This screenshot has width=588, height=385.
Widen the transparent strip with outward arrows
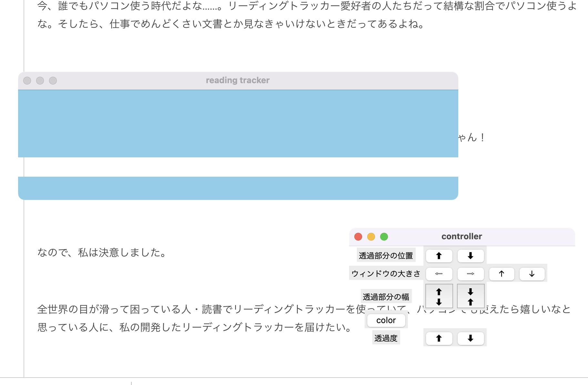click(x=439, y=296)
